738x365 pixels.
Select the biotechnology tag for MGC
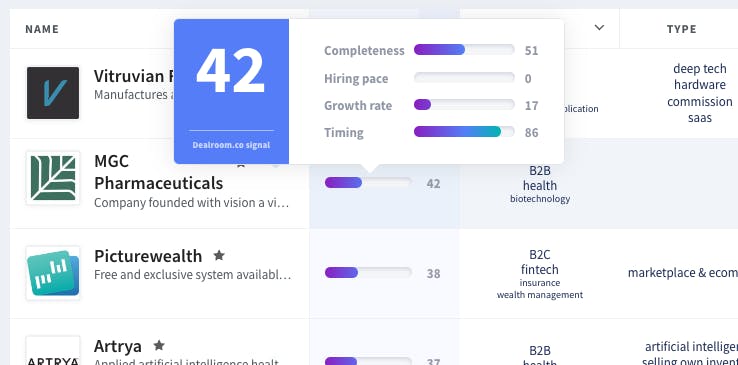point(540,199)
